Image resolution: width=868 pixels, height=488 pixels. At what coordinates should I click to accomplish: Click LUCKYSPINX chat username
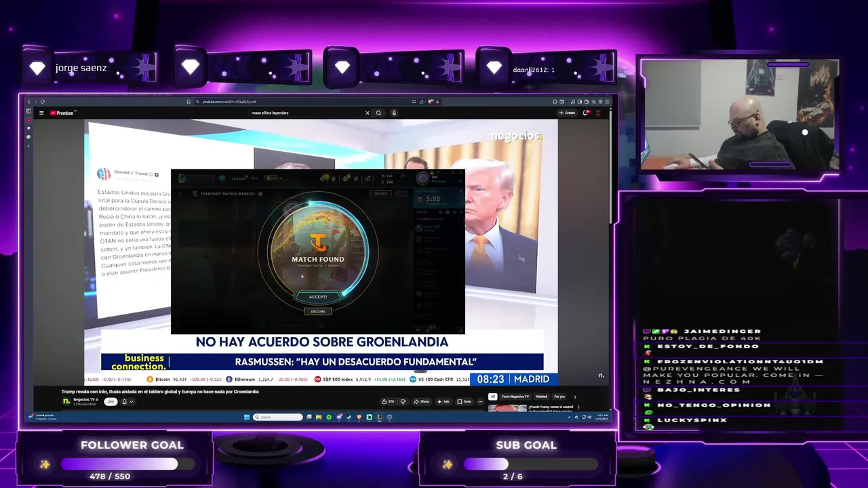tap(692, 420)
